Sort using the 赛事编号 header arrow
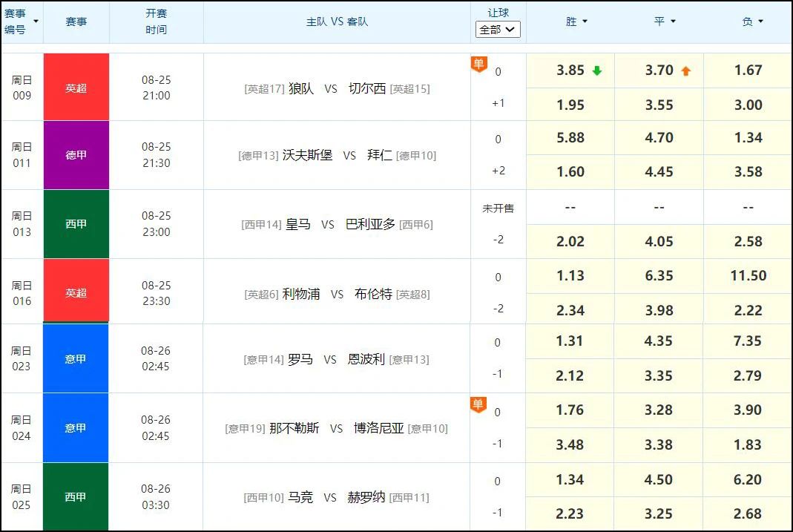The height and width of the screenshot is (532, 793). (x=36, y=22)
